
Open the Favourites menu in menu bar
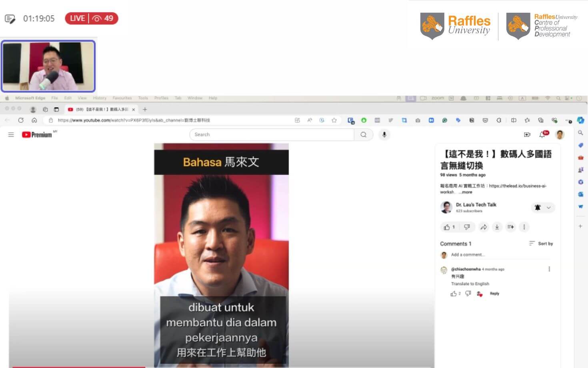click(122, 98)
